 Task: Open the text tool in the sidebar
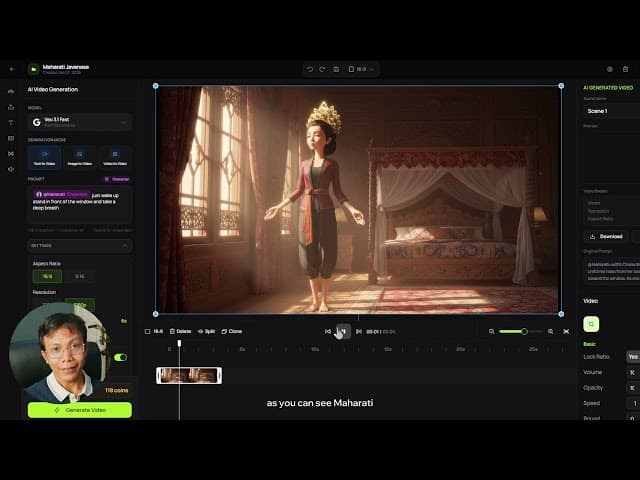(11, 122)
